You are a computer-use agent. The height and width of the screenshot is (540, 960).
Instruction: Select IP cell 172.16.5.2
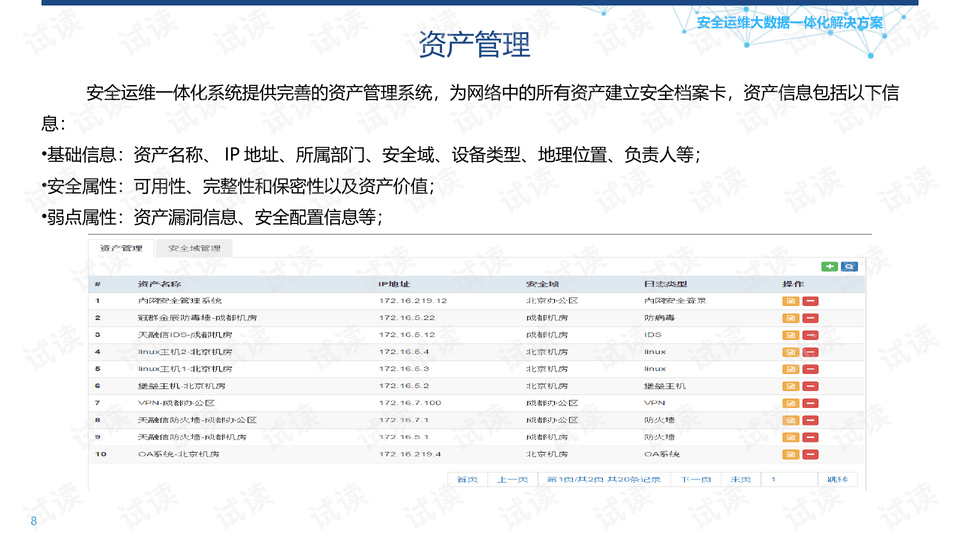[x=403, y=386]
